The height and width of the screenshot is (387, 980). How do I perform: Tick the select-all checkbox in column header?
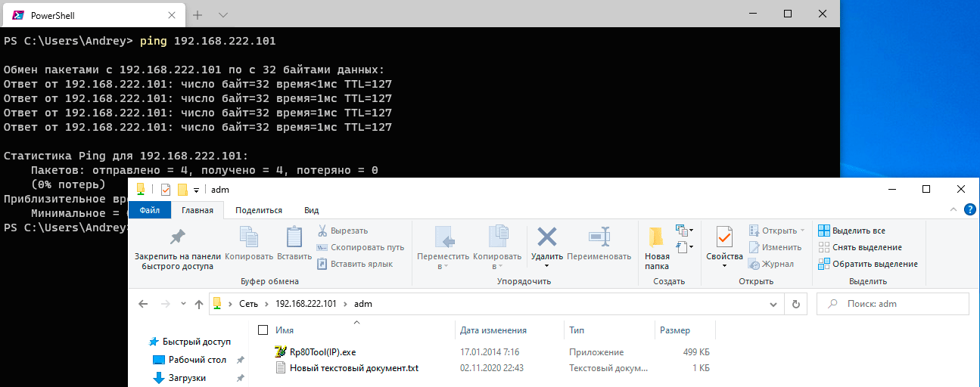[263, 330]
